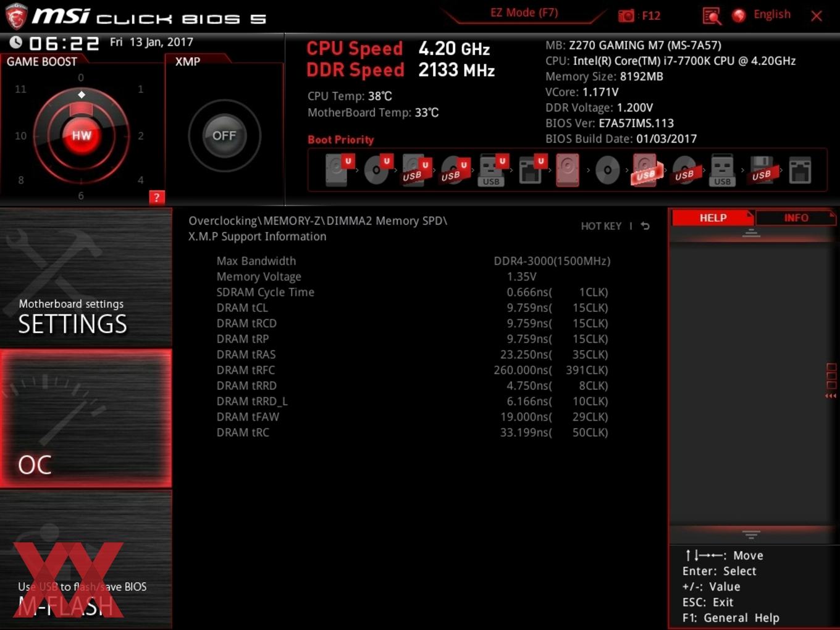Image resolution: width=840 pixels, height=630 pixels.
Task: Click the Boot Priority label
Action: click(x=341, y=140)
